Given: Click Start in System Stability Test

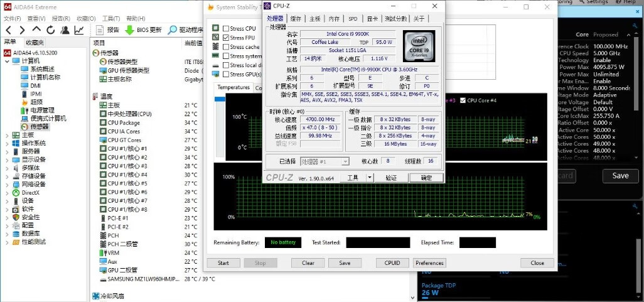Looking at the screenshot, I should pos(223,263).
